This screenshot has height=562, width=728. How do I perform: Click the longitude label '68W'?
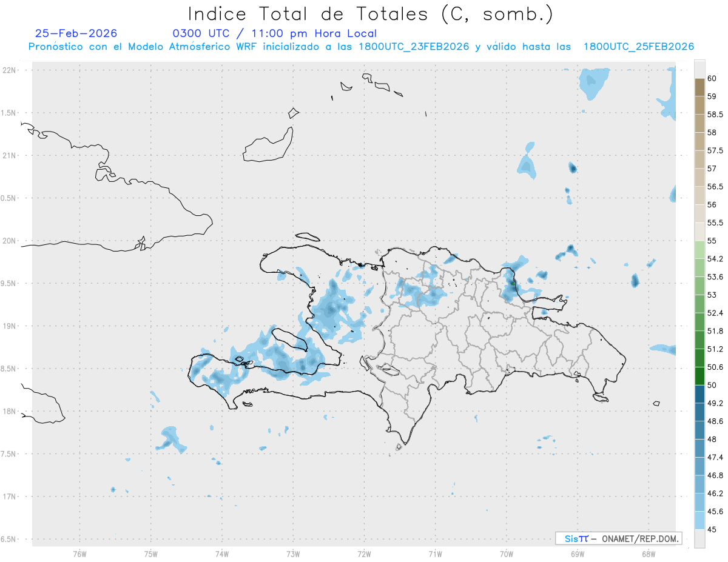648,554
